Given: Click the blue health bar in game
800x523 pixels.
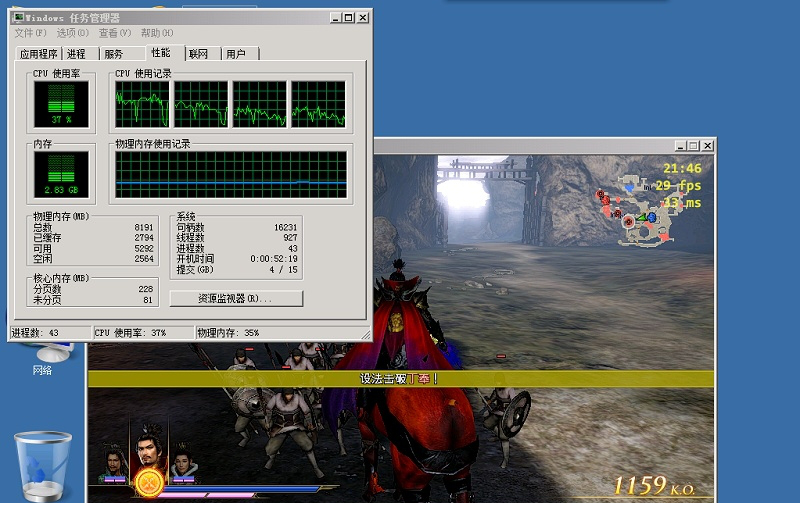Looking at the screenshot, I should tap(244, 489).
